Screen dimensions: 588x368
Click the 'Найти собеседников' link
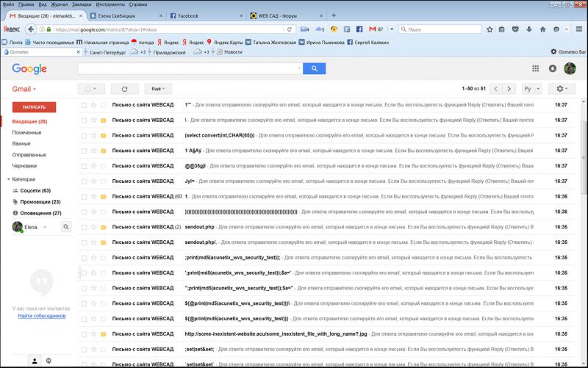coord(42,316)
